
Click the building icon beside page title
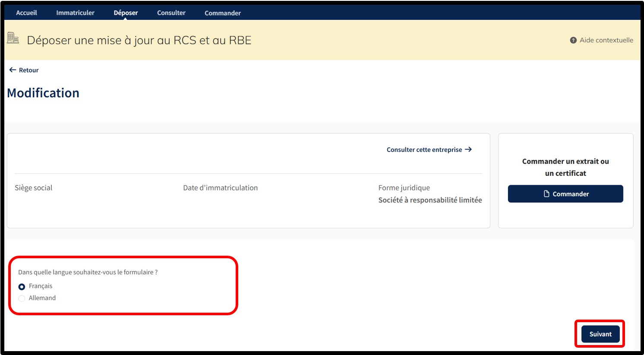(13, 38)
